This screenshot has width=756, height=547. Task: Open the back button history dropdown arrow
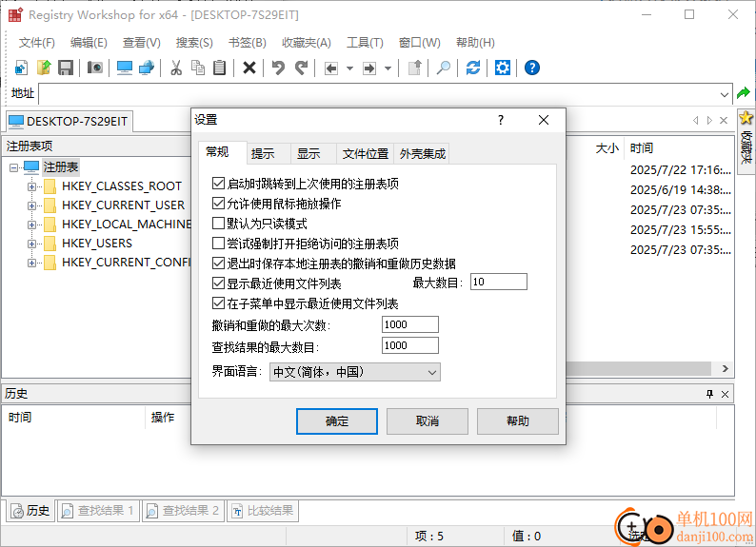click(350, 68)
